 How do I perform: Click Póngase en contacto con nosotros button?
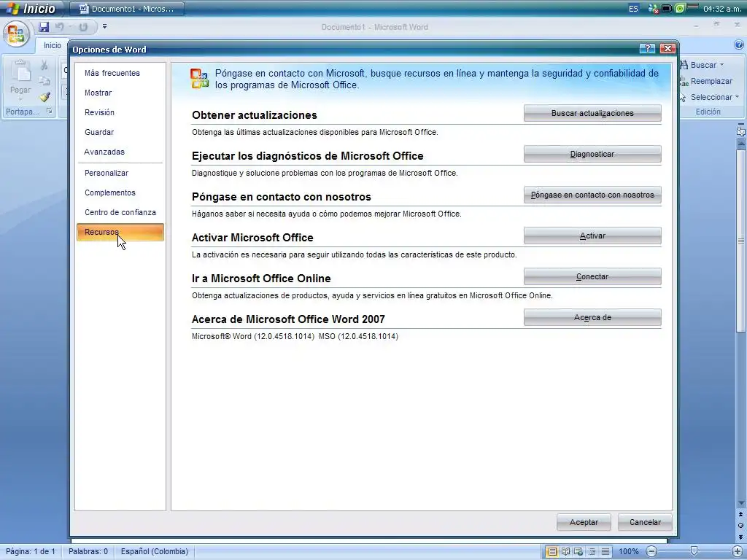(592, 195)
